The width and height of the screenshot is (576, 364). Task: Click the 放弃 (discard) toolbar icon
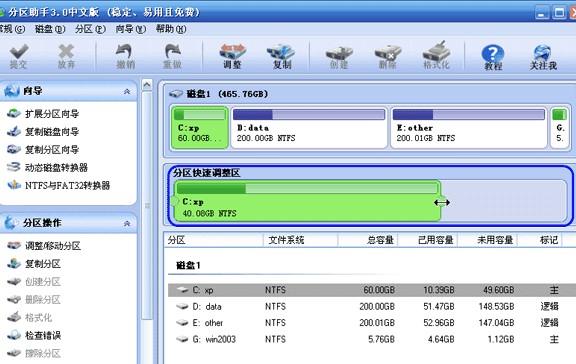66,56
